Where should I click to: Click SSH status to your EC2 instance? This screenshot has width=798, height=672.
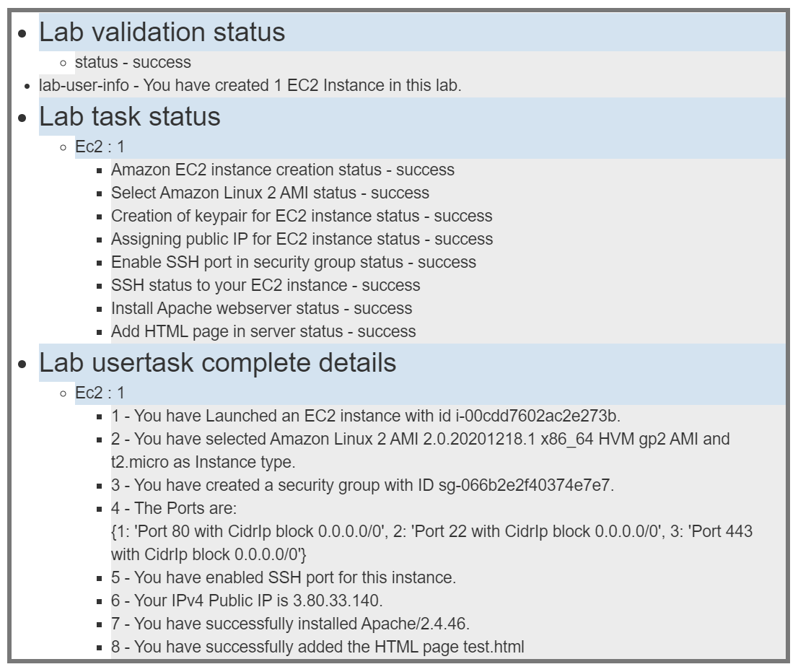coord(266,285)
